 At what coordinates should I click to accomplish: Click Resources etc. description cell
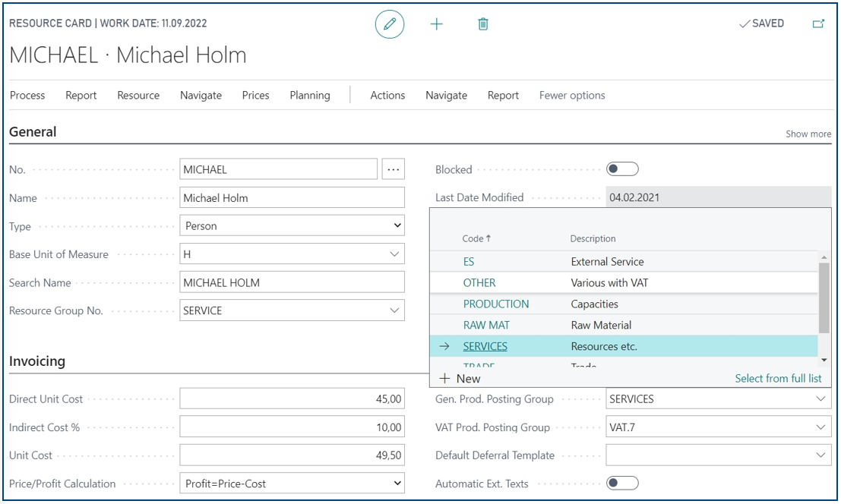coord(604,347)
